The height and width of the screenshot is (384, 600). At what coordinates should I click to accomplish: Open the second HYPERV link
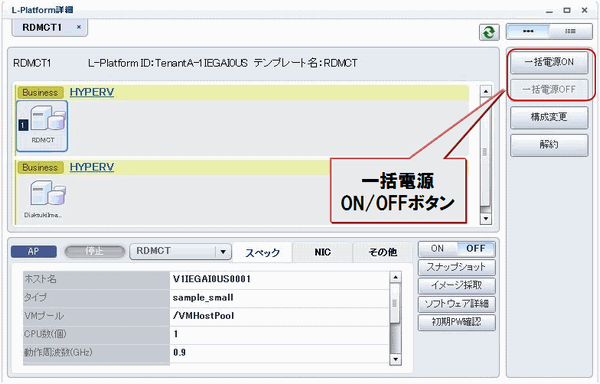(92, 167)
